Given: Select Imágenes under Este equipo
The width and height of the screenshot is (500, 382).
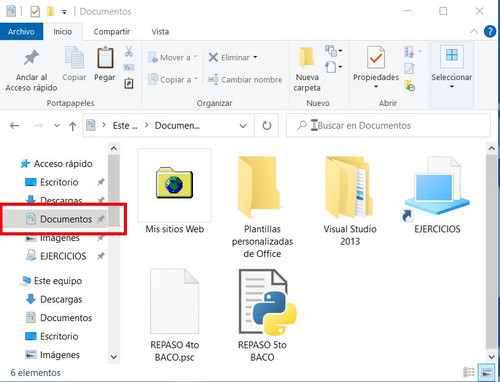Looking at the screenshot, I should click(60, 355).
